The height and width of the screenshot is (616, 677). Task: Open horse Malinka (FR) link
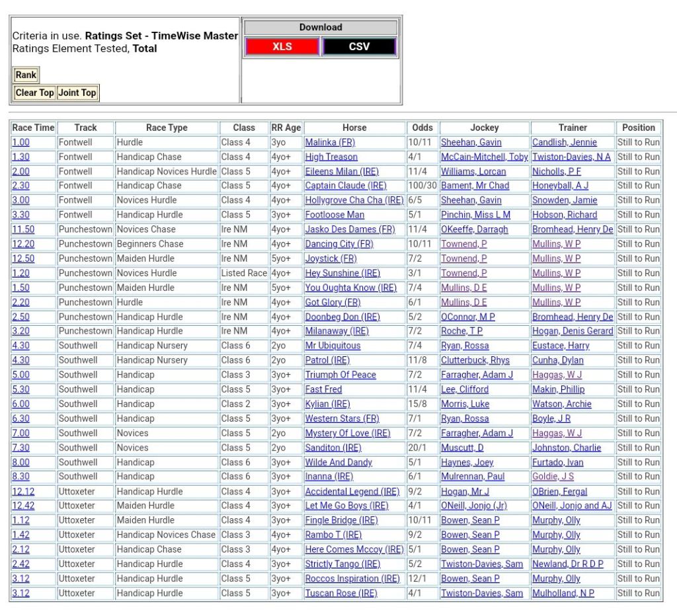(x=330, y=143)
